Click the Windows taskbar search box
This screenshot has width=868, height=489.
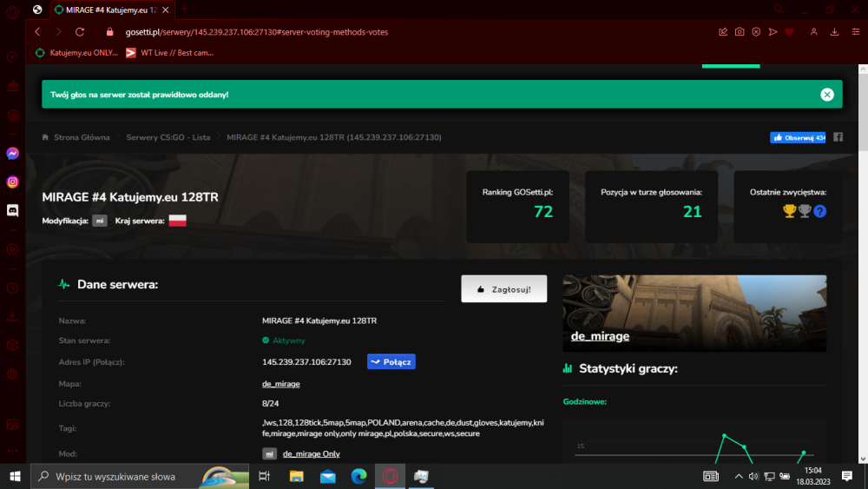point(140,476)
